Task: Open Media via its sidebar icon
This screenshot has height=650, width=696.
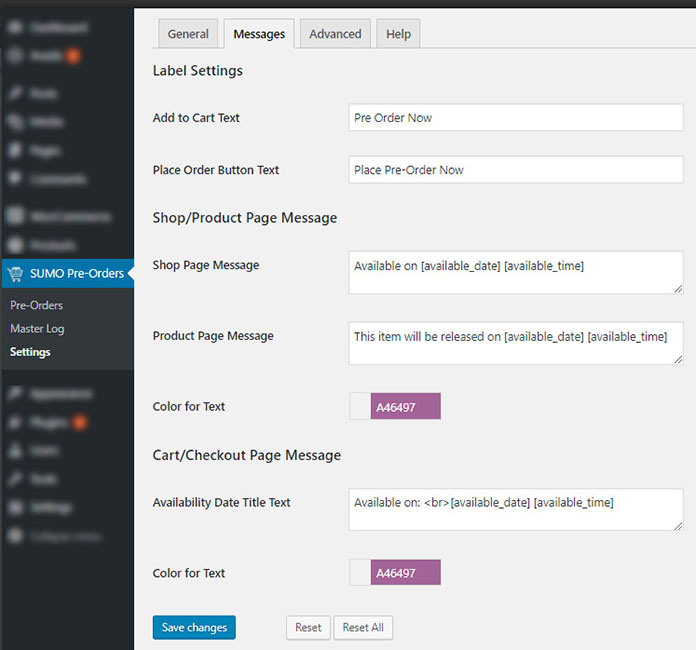Action: click(x=16, y=122)
